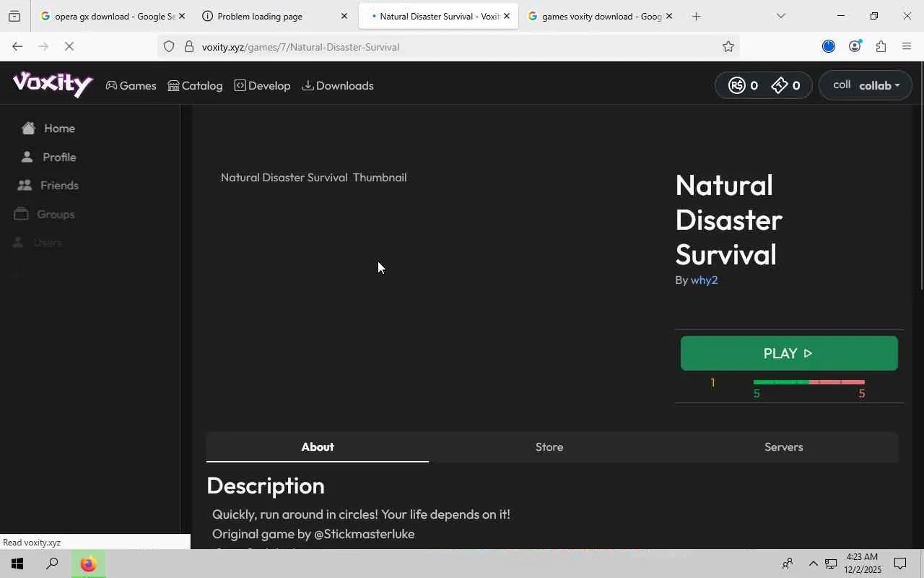The image size is (924, 578).
Task: Click the like/dislike ratio bar
Action: coord(808,381)
